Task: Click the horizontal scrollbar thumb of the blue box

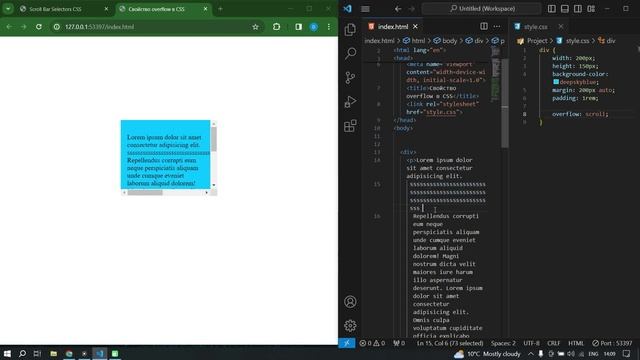Action: (x=145, y=193)
